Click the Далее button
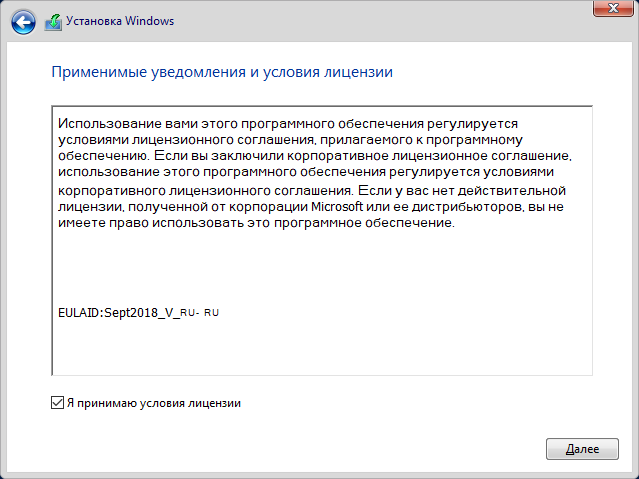 [582, 449]
